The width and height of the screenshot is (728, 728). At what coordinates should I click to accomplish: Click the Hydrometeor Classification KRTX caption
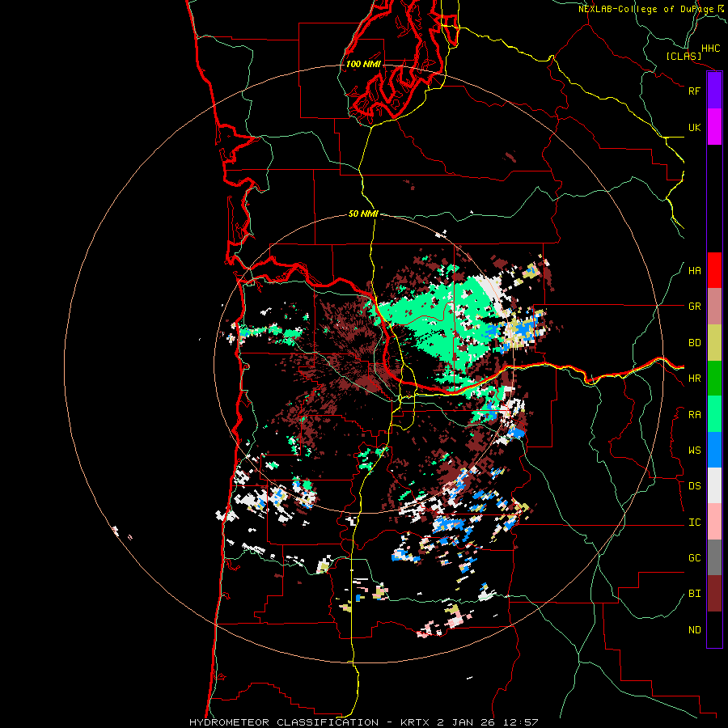363,722
